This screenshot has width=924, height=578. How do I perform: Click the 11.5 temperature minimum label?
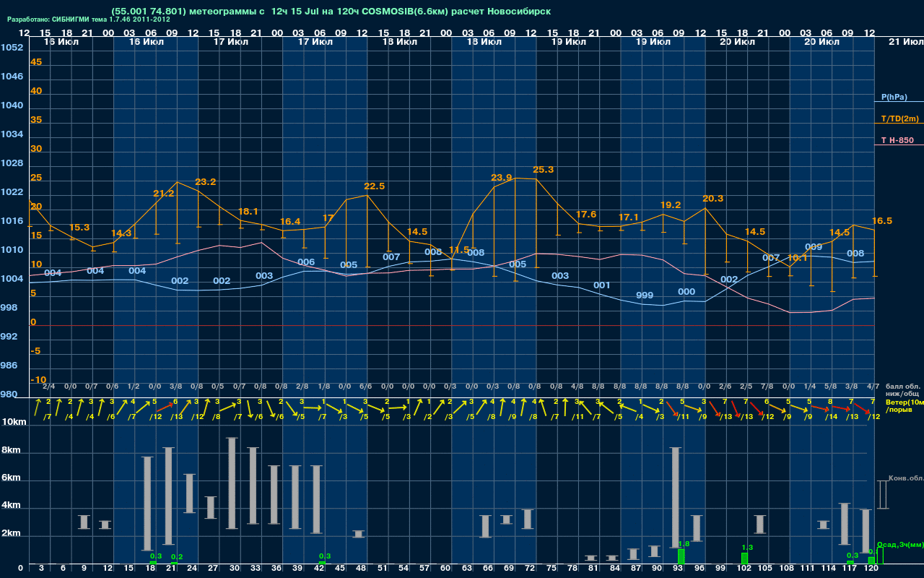point(458,250)
